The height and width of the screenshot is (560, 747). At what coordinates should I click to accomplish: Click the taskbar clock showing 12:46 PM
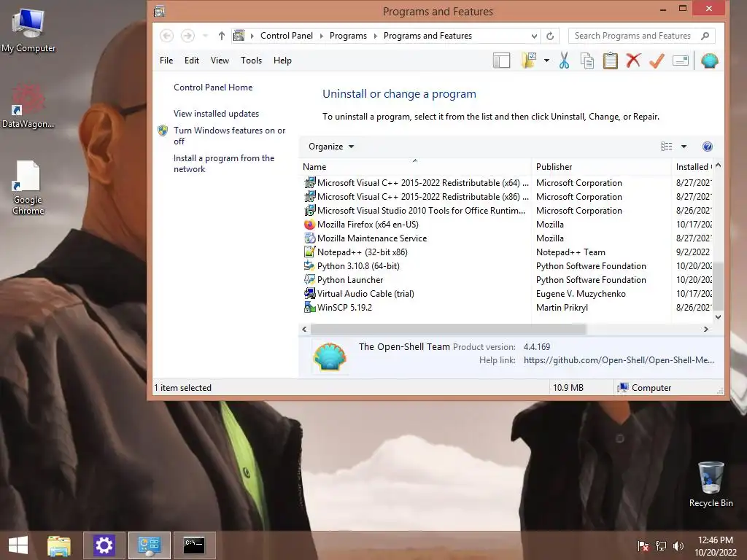715,545
